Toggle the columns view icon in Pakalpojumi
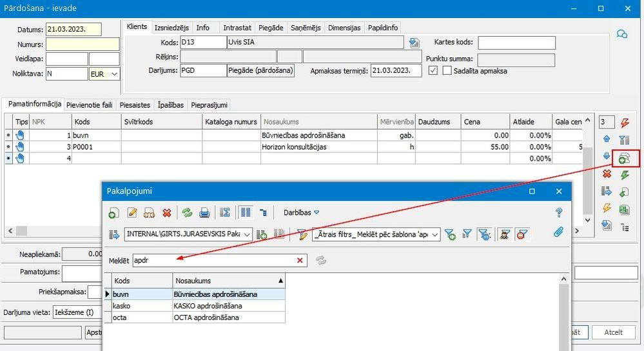The image size is (644, 351). tap(246, 212)
